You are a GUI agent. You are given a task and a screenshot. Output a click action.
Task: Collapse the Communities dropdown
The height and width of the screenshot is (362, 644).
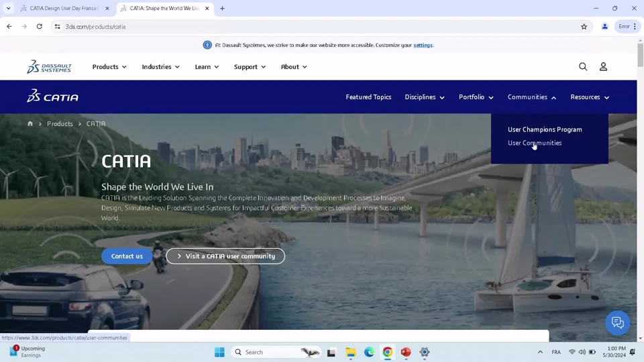(x=531, y=97)
